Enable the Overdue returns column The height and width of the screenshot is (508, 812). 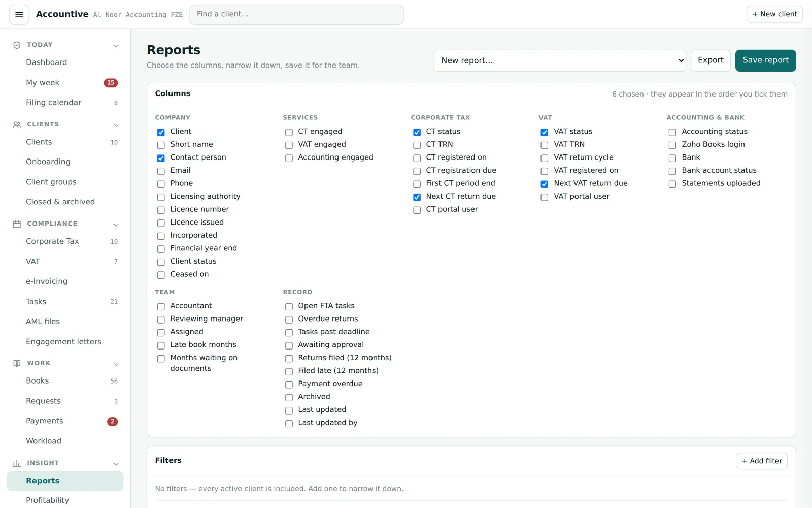[289, 320]
